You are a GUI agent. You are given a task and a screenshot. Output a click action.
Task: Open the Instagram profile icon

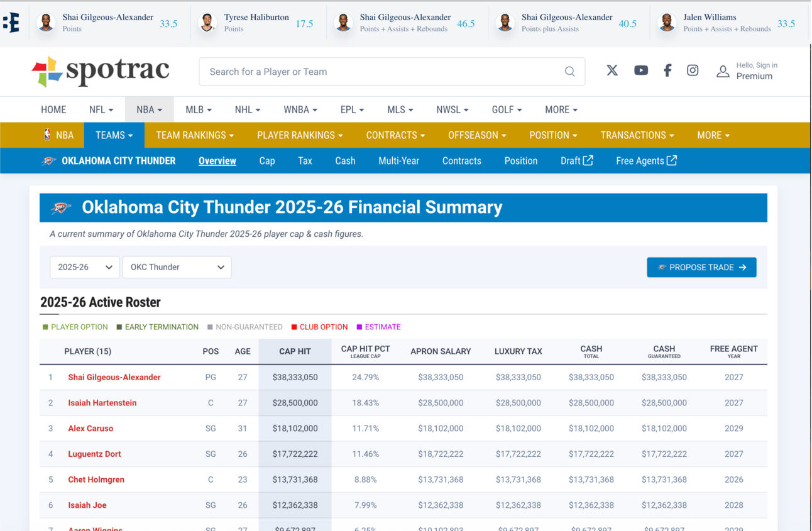click(x=693, y=70)
